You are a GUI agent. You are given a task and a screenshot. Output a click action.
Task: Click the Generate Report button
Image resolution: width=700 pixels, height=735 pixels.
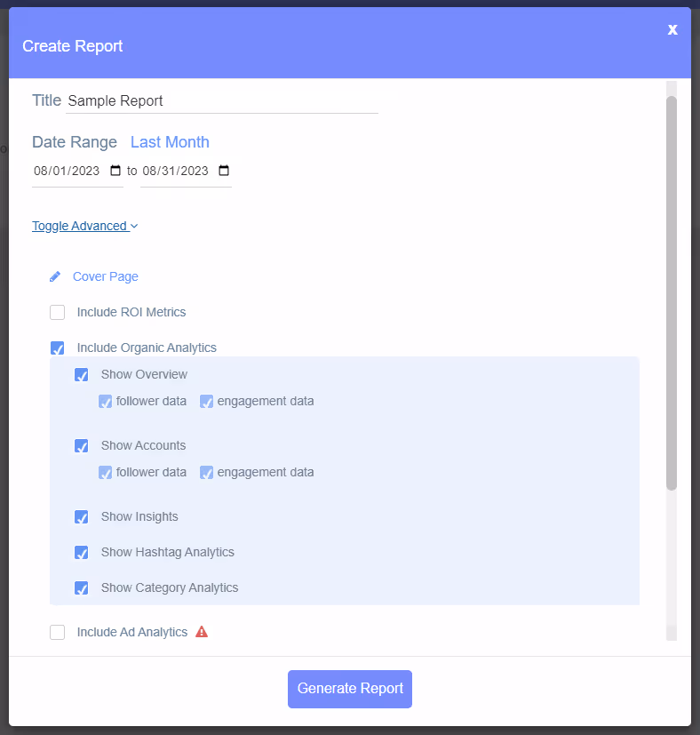(x=350, y=689)
